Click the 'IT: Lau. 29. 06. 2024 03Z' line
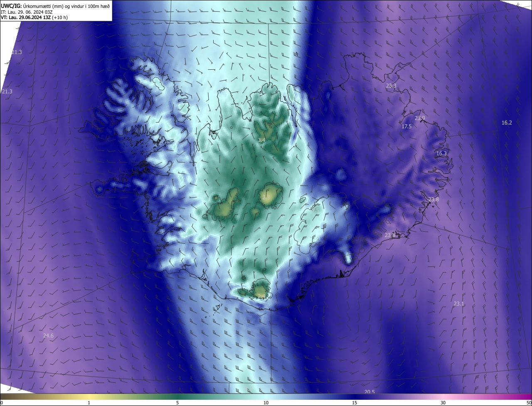 (x=27, y=12)
